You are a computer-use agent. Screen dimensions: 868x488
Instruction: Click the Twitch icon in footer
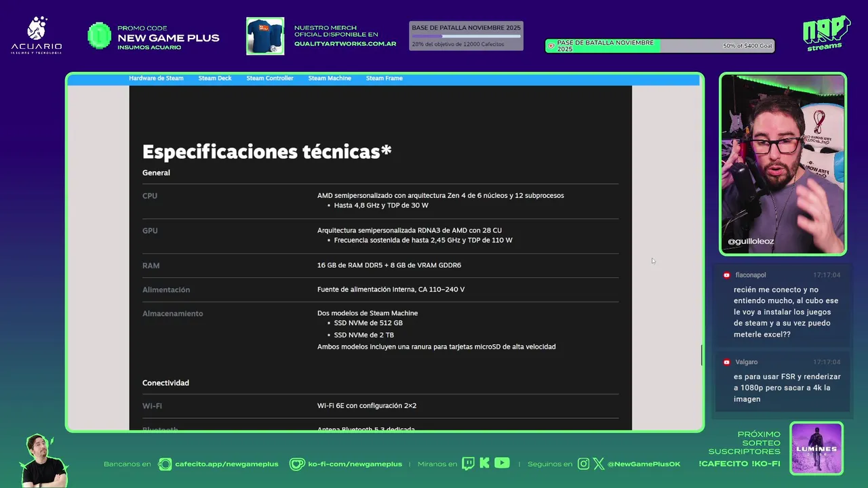(x=468, y=464)
